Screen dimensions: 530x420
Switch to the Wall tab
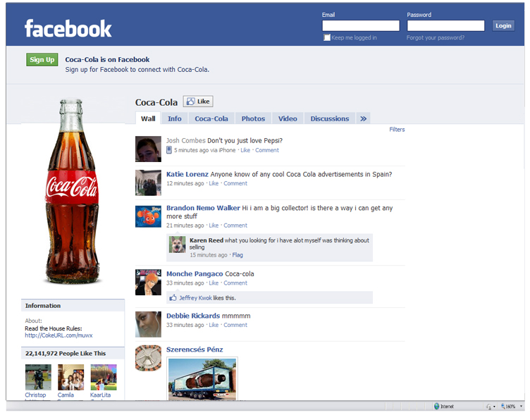tap(148, 118)
